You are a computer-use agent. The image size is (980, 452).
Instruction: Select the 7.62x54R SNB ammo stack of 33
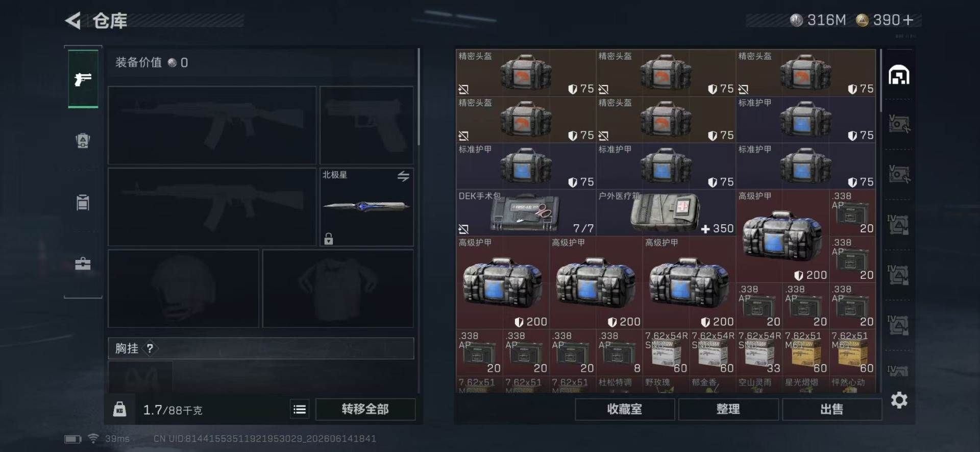click(x=759, y=352)
